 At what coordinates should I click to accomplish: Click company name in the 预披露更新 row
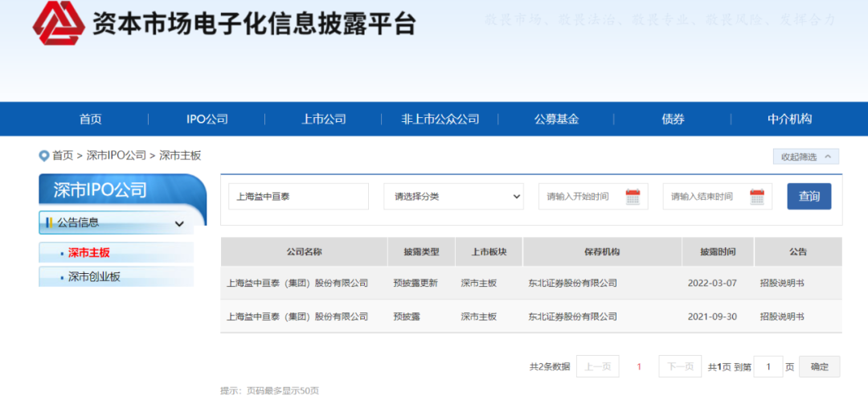tap(297, 284)
